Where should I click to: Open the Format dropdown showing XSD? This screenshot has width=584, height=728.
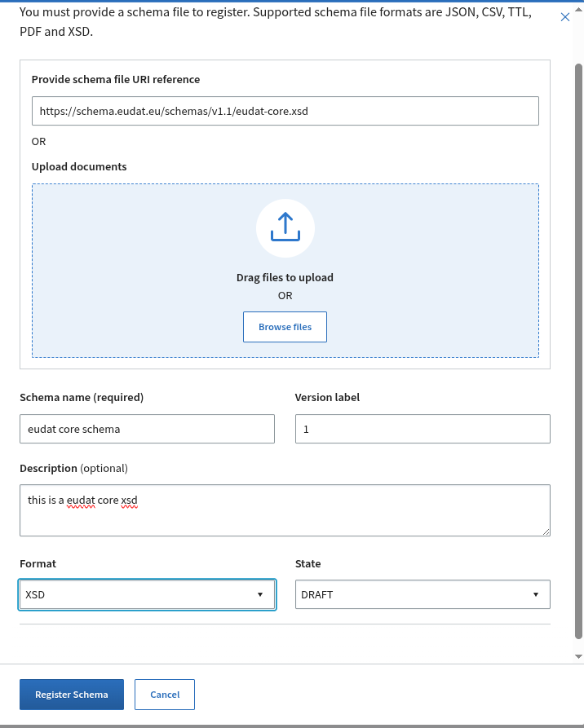point(148,594)
